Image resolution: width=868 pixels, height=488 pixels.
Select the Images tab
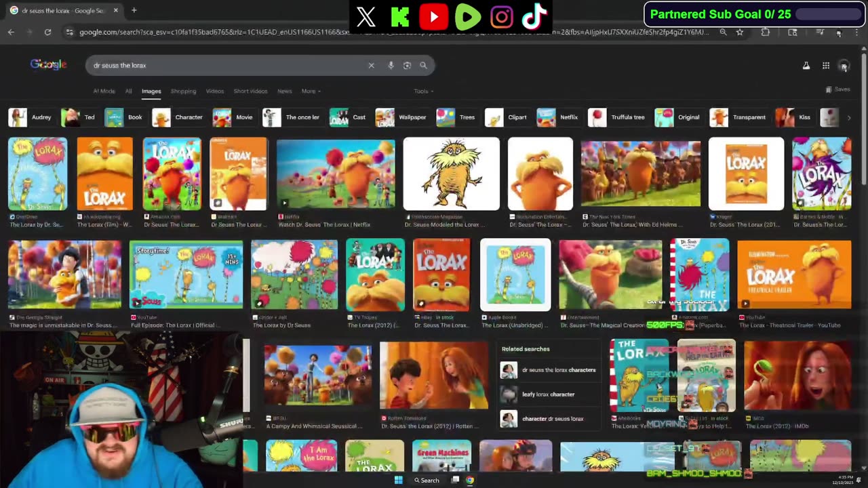pyautogui.click(x=151, y=91)
